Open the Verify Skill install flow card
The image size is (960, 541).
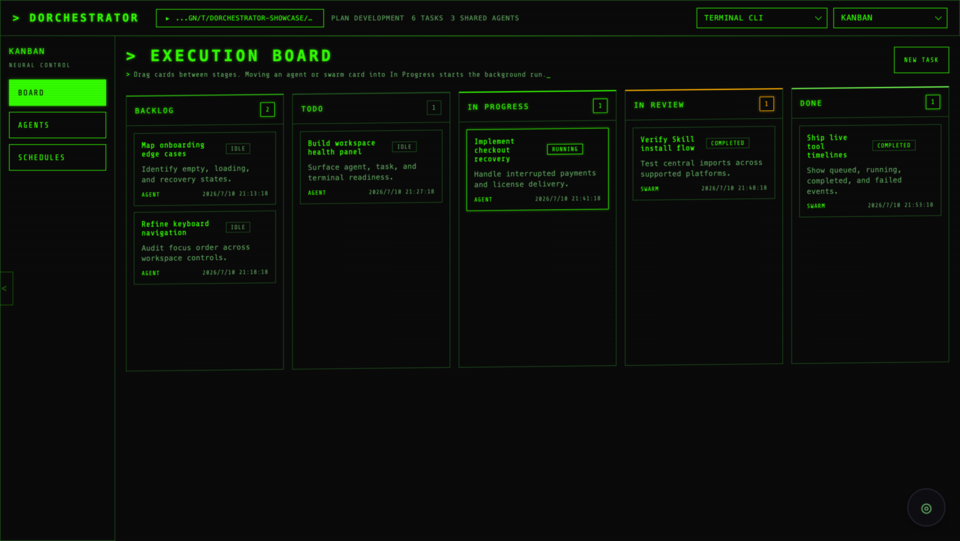click(703, 163)
